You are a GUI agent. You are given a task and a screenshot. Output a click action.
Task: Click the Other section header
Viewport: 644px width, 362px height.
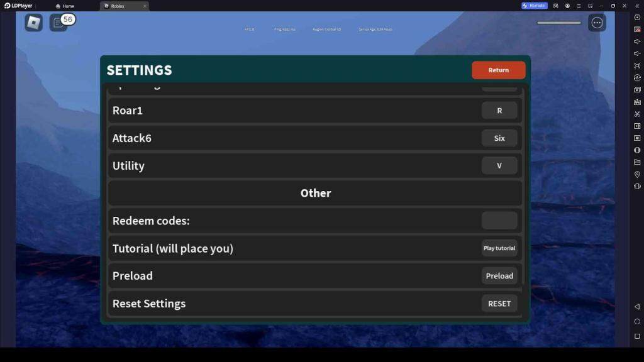316,193
